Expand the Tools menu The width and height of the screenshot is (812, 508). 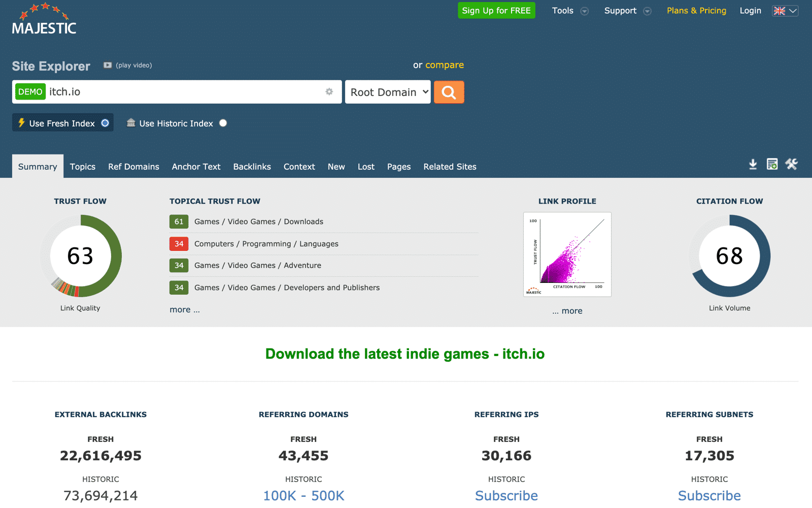569,11
